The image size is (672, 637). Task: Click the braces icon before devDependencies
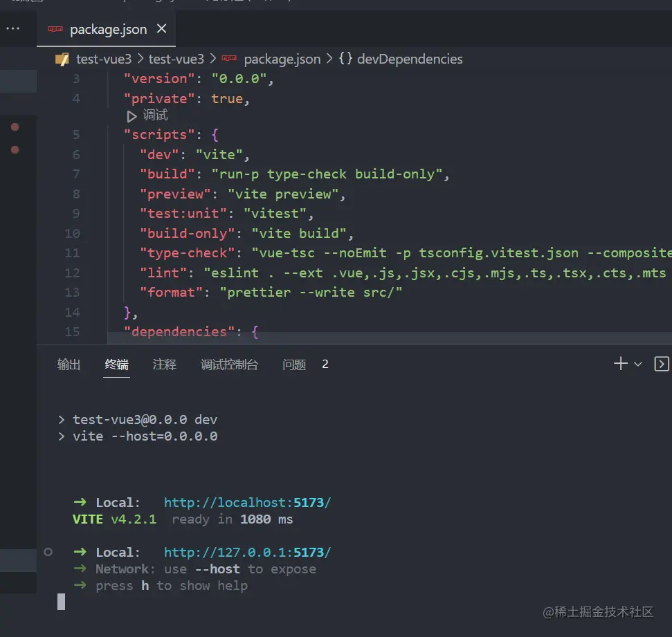pyautogui.click(x=345, y=59)
